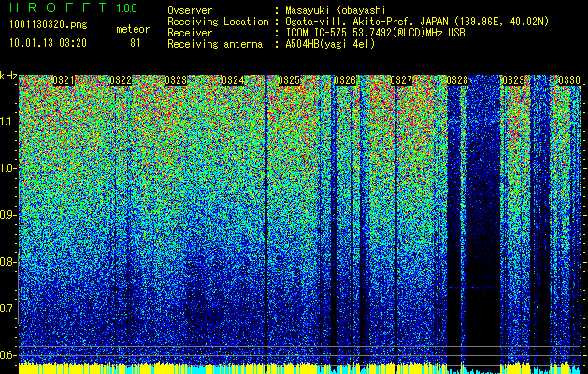Click the 1.1 frequency axis label

pyautogui.click(x=7, y=122)
